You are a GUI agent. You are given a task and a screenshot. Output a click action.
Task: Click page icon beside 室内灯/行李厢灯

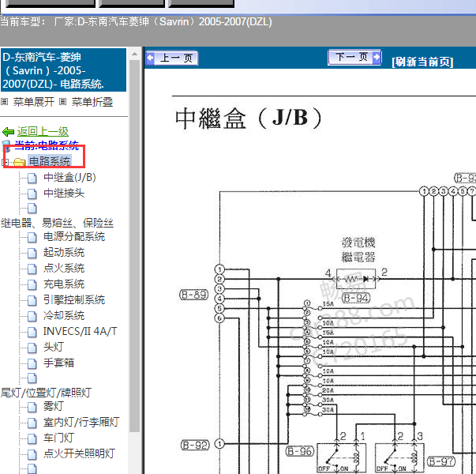point(32,423)
